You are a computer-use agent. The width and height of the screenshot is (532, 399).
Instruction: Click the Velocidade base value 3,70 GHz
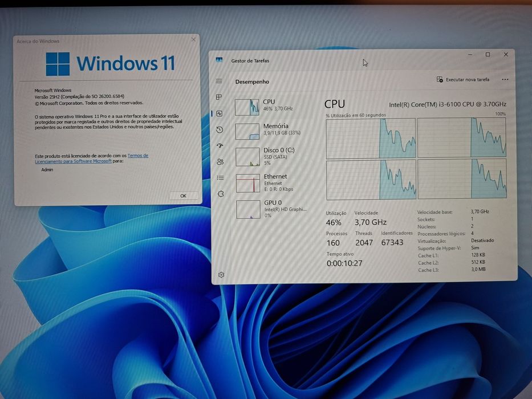[x=480, y=211]
